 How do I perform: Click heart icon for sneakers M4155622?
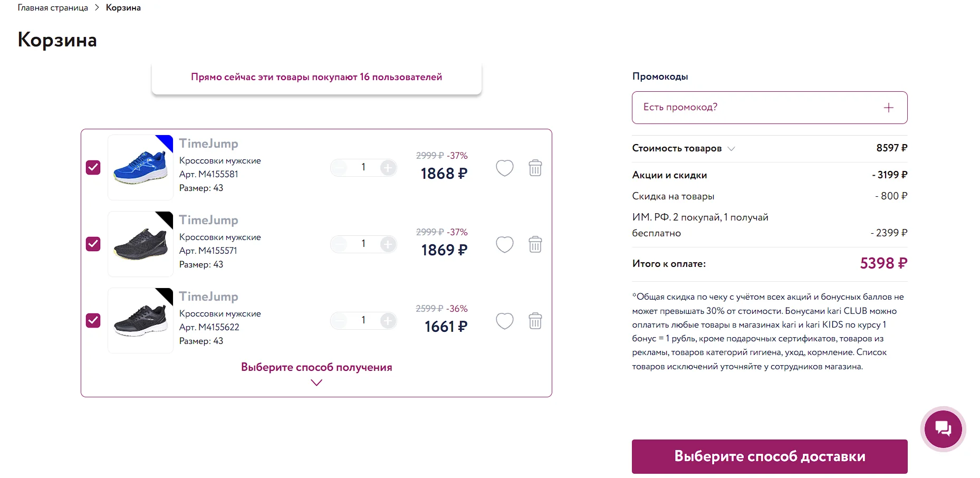[504, 321]
